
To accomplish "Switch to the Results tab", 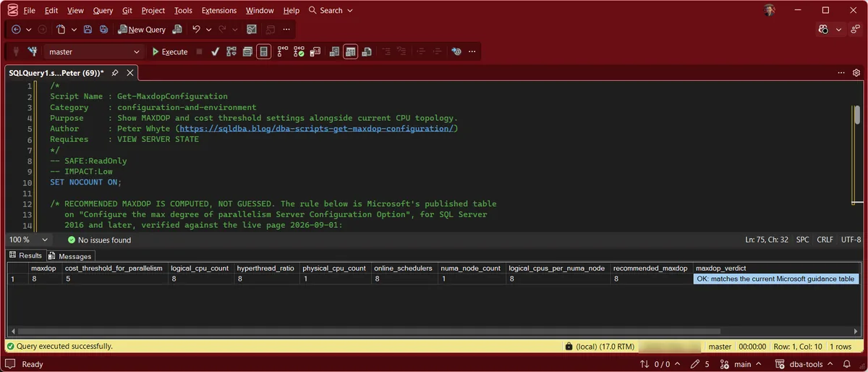I will click(25, 256).
